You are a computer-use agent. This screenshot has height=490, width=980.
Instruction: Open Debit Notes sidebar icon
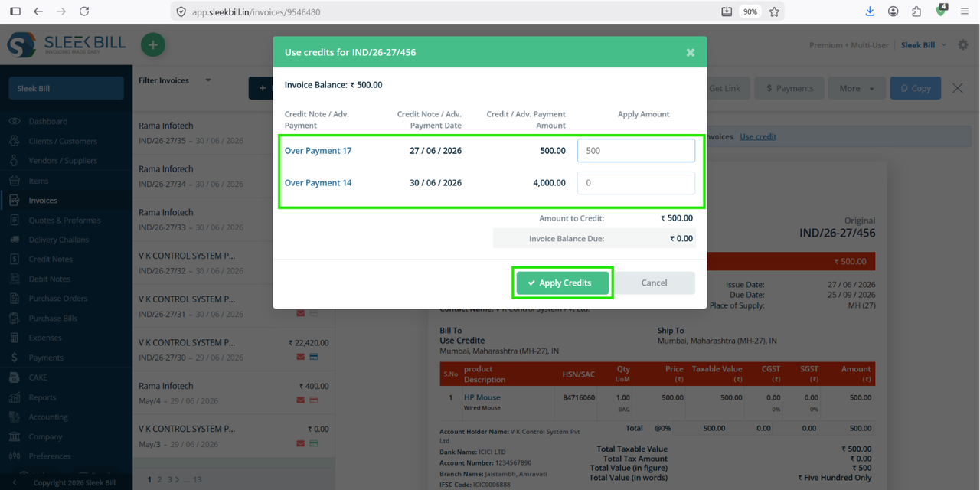coord(15,279)
